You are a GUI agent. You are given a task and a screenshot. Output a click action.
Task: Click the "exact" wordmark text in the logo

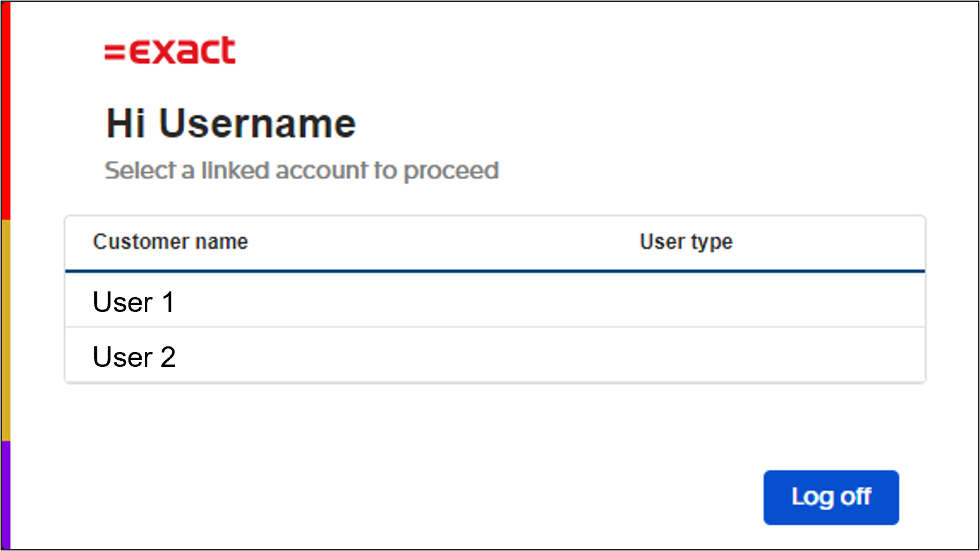(x=182, y=51)
